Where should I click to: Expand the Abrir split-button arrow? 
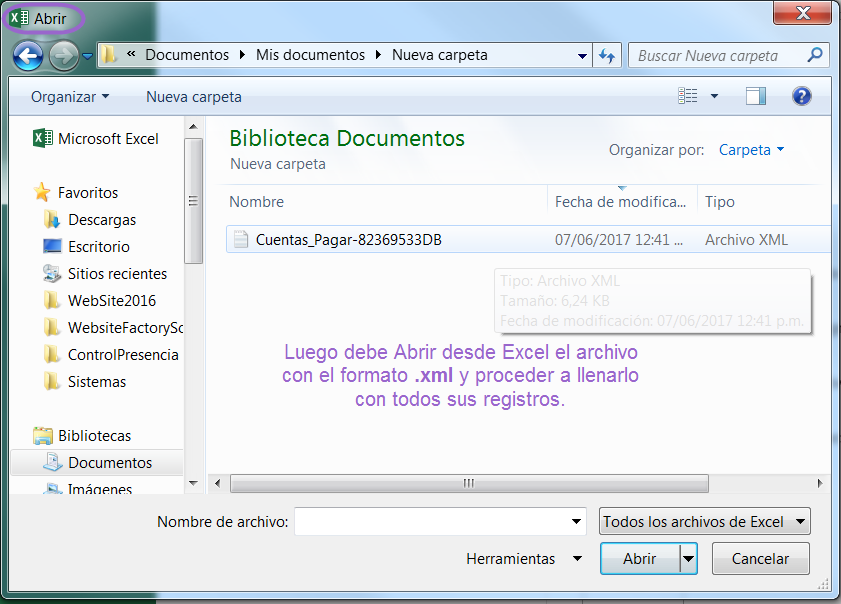point(688,559)
